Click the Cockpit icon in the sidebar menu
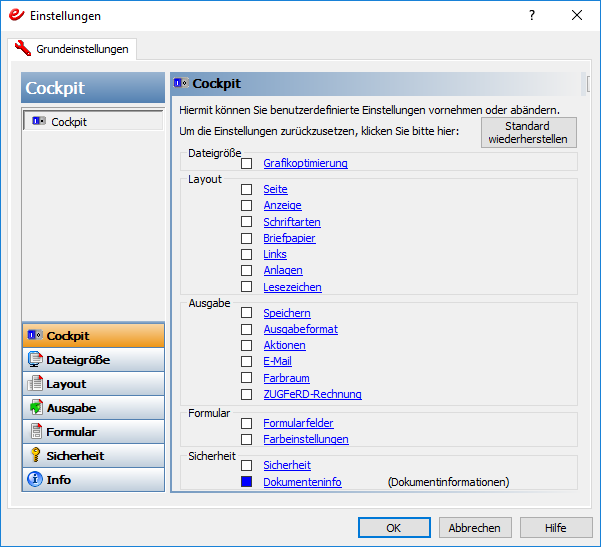This screenshot has width=601, height=547. (35, 335)
